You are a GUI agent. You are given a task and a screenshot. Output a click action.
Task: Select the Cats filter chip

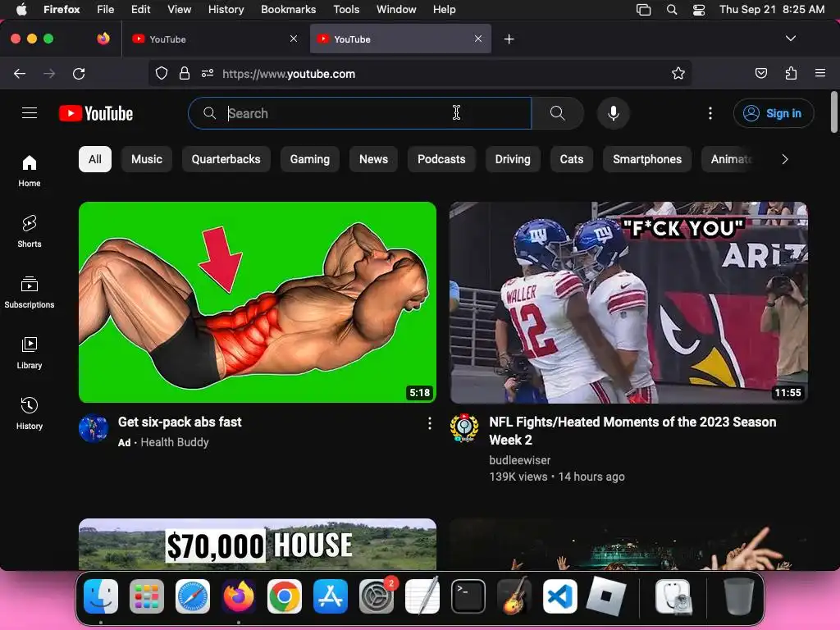pos(572,159)
